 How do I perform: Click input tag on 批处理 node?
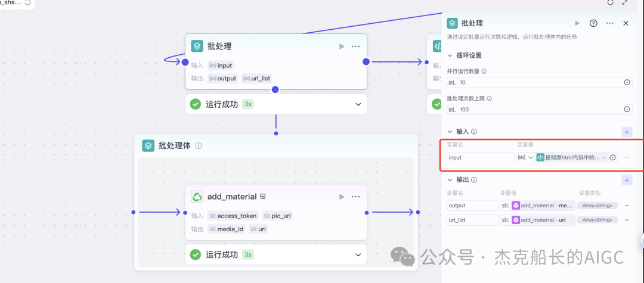(x=221, y=65)
